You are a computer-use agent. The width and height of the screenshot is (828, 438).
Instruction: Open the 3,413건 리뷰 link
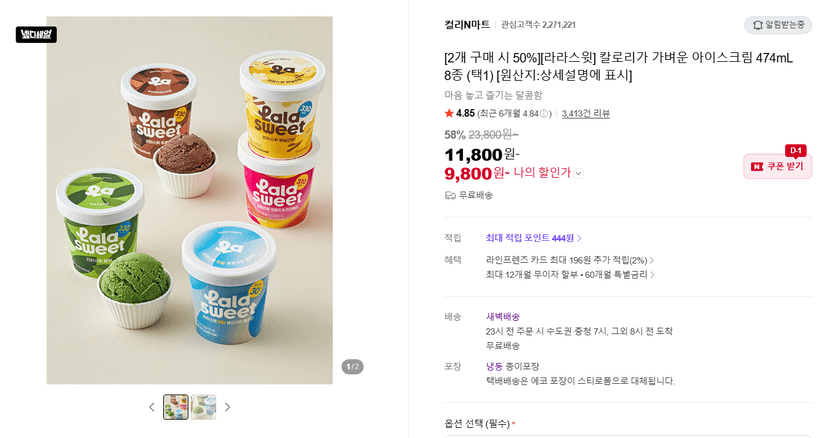(x=586, y=114)
